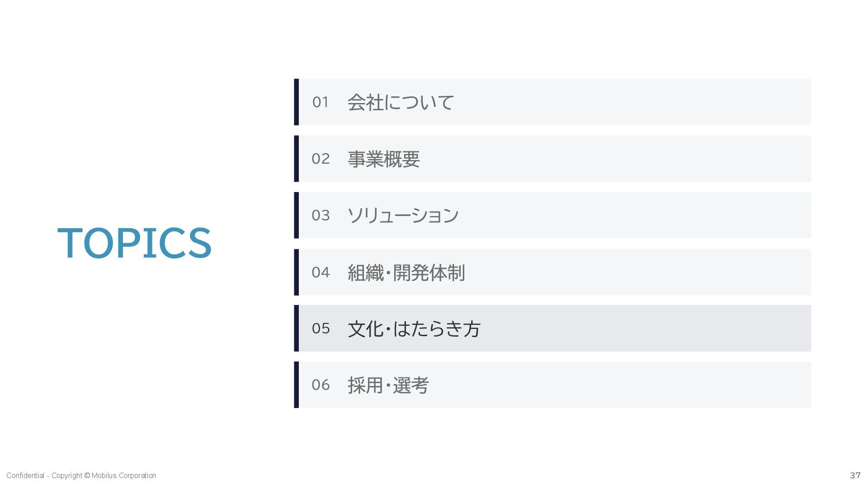Click the dark bar beside 採用・選考
The width and height of the screenshot is (868, 488).
[x=297, y=385]
